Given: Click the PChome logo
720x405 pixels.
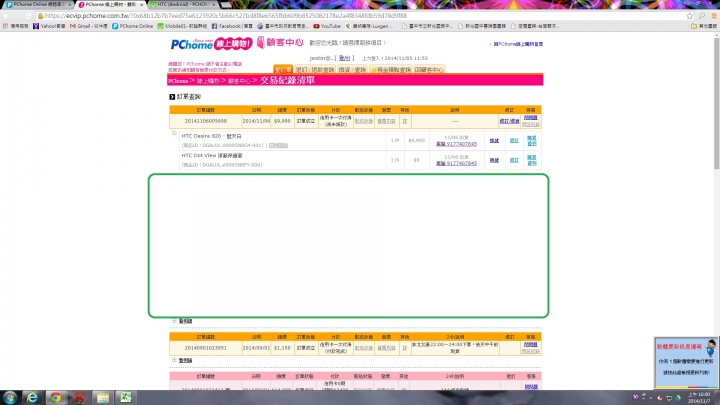Looking at the screenshot, I should [211, 44].
